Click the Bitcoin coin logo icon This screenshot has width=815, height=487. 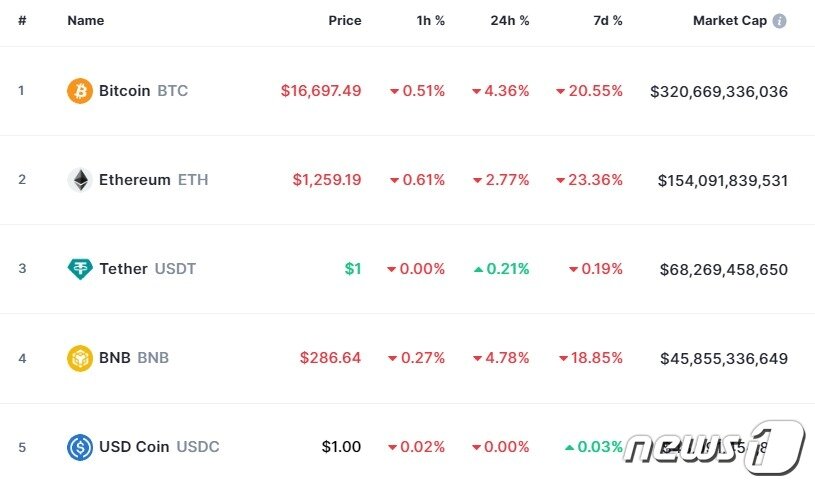80,91
